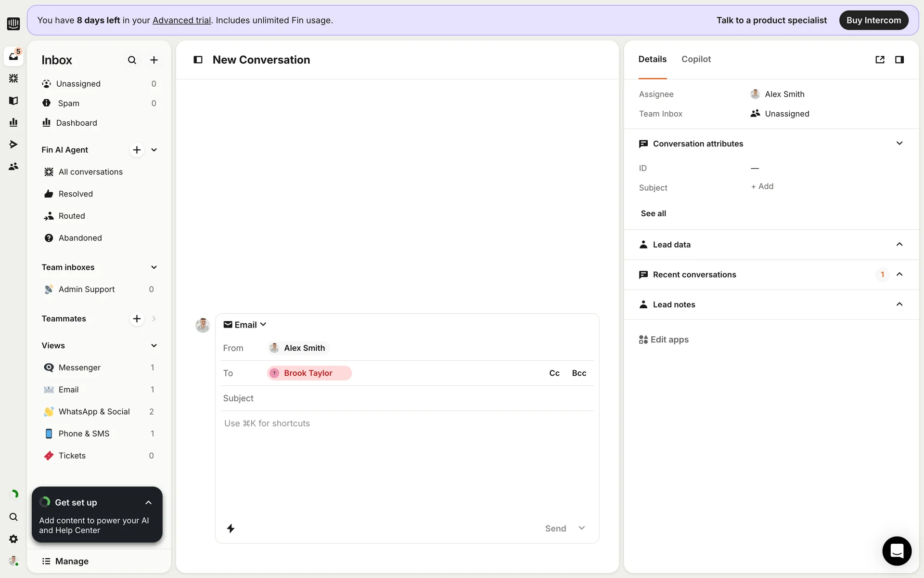This screenshot has height=578, width=924.
Task: Select the Abandoned conversations view
Action: coord(80,238)
